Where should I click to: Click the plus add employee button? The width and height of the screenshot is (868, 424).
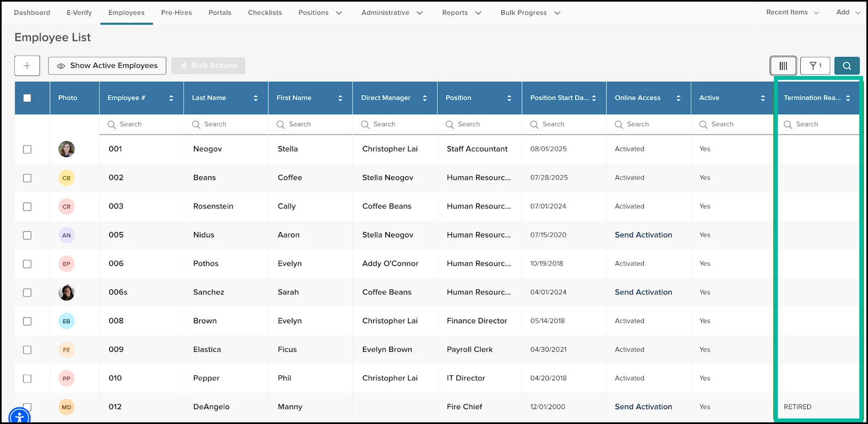coord(27,66)
